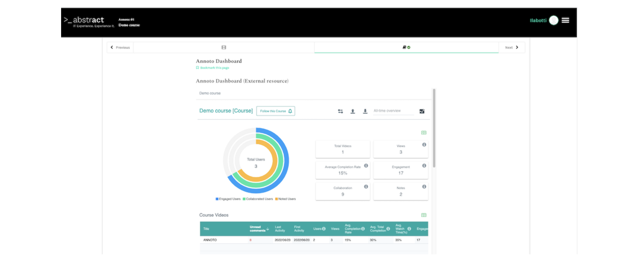Click the red unread comments count 8
The height and width of the screenshot is (266, 644).
(251, 240)
